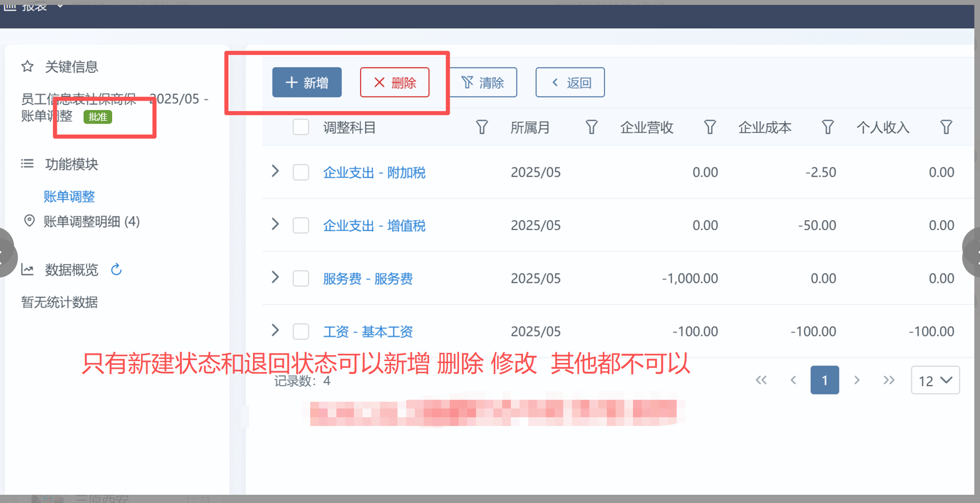980x503 pixels.
Task: Click page number 1 in pagination
Action: tap(824, 380)
